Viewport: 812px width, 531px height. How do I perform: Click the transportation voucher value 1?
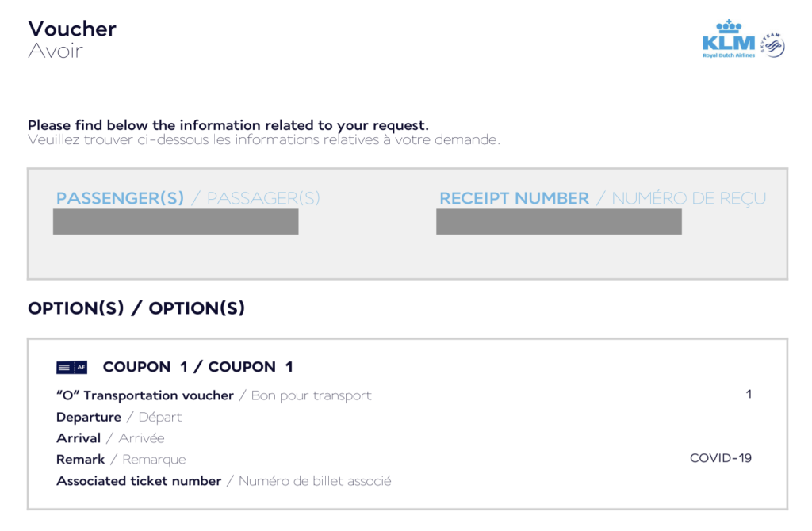pos(749,394)
